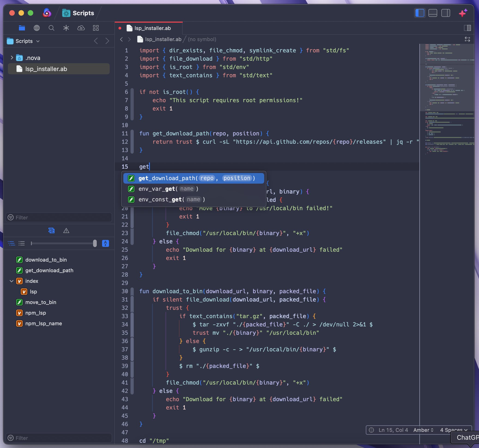Choose env_var_get completion suggestion
Image resolution: width=479 pixels, height=448 pixels.
[169, 189]
